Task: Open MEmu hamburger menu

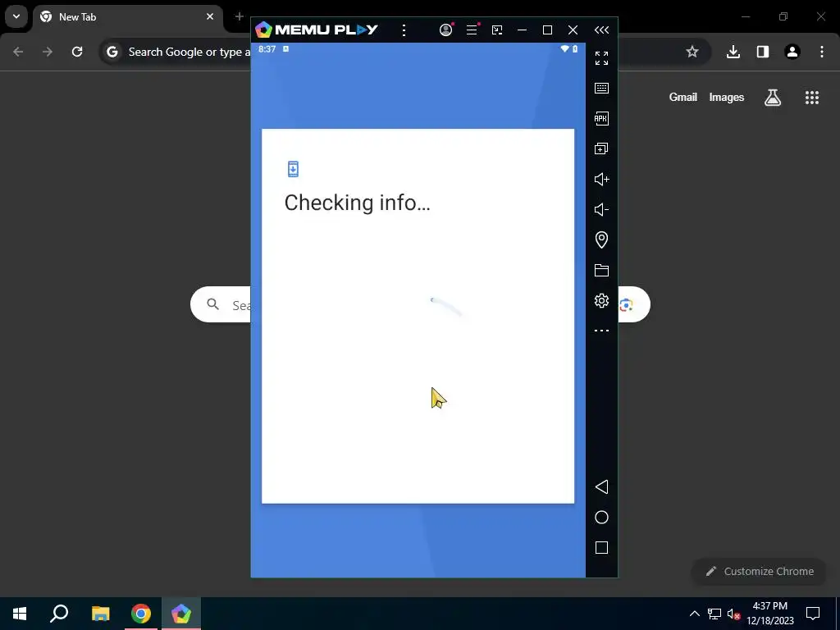Action: click(472, 30)
